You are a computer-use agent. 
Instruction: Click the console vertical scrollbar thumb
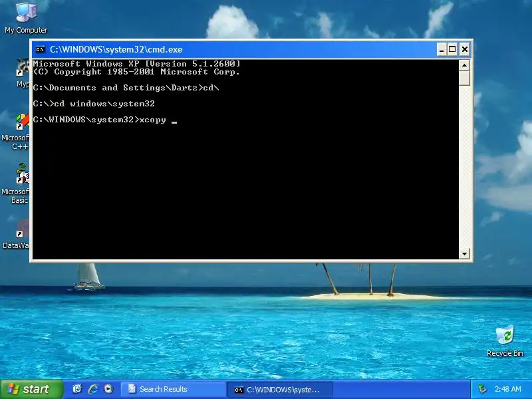[464, 78]
